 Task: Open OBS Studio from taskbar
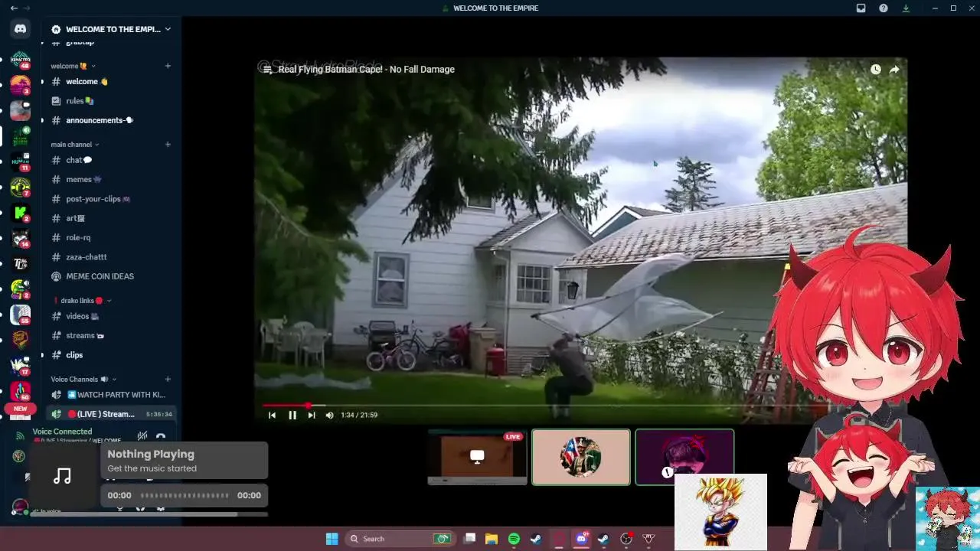[626, 539]
